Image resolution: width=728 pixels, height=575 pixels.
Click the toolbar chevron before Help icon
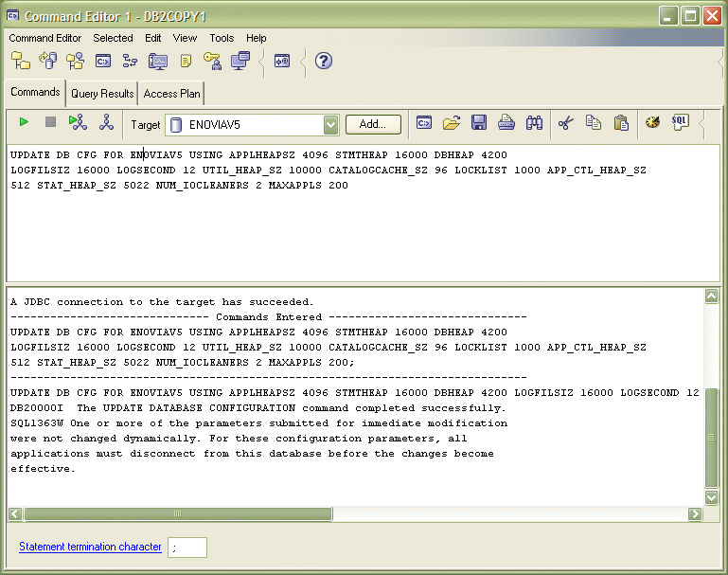click(x=303, y=62)
